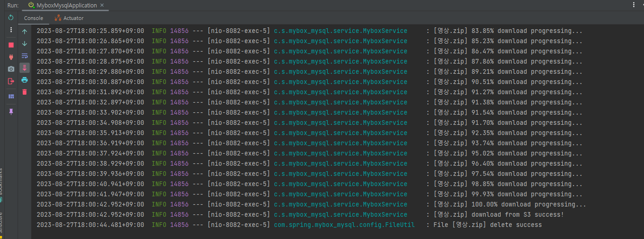The image size is (644, 239).
Task: Click the timestamp 2023-08-27T18:00:36.919+09:00
Action: click(90, 143)
